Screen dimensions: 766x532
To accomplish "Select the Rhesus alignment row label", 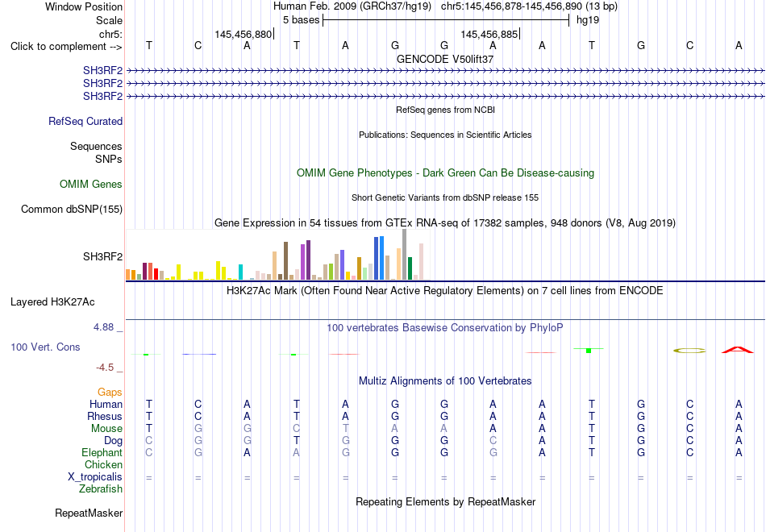I will [105, 416].
